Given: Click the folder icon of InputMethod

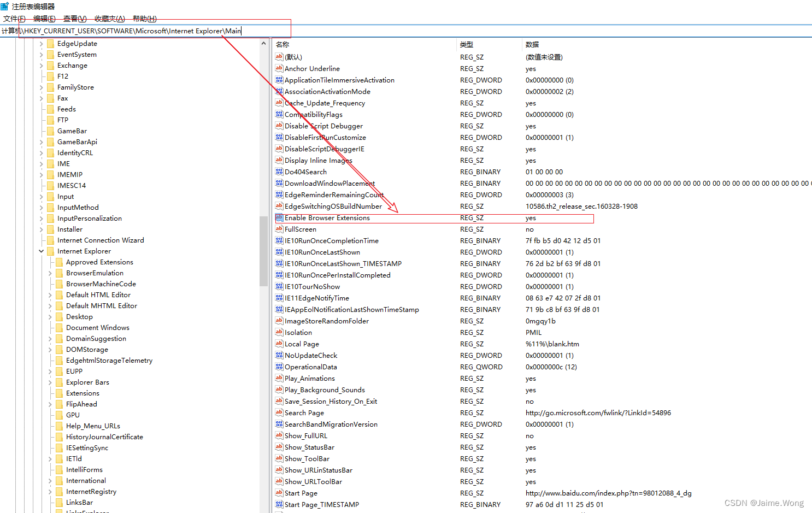Looking at the screenshot, I should click(x=50, y=208).
